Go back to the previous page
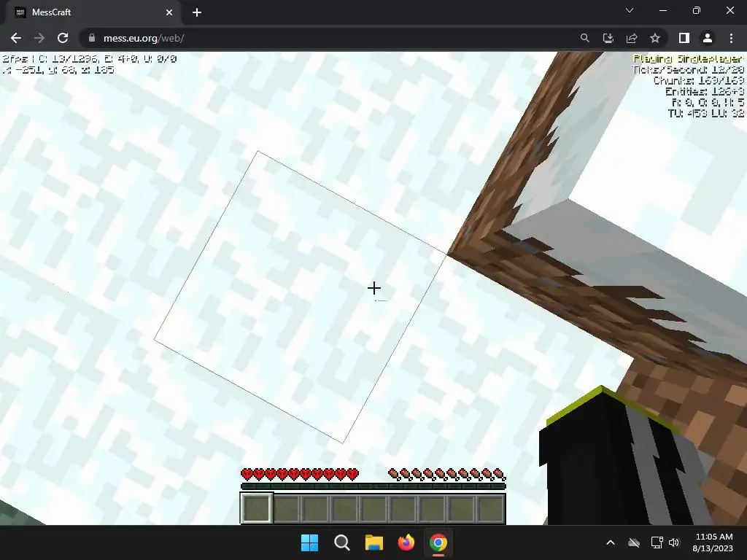Screen dimensions: 747x560 coord(16,38)
